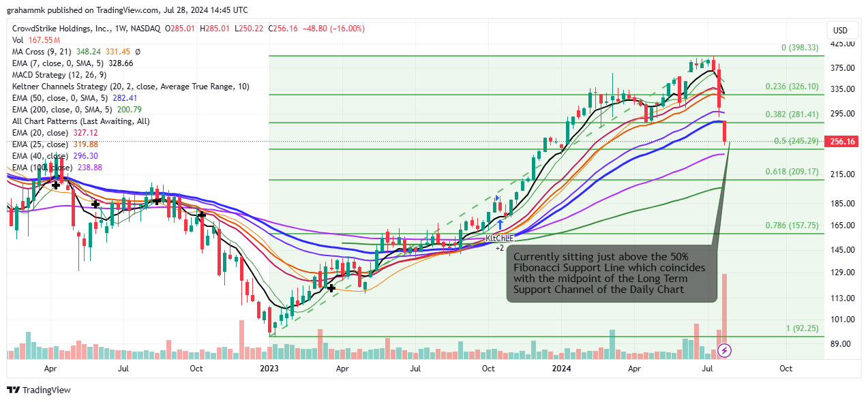Click the 89.00 price axis label

pyautogui.click(x=842, y=344)
